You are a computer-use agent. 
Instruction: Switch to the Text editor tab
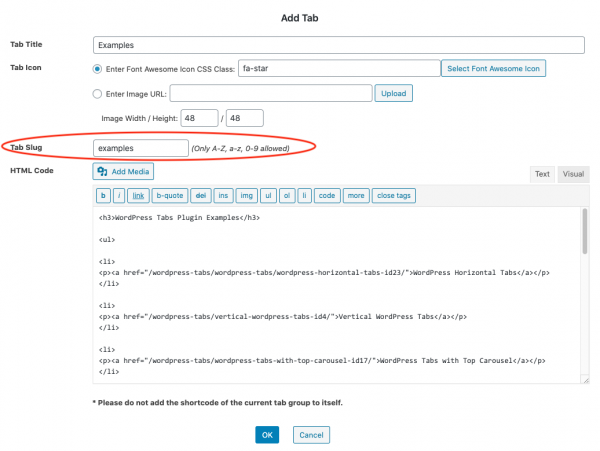541,173
